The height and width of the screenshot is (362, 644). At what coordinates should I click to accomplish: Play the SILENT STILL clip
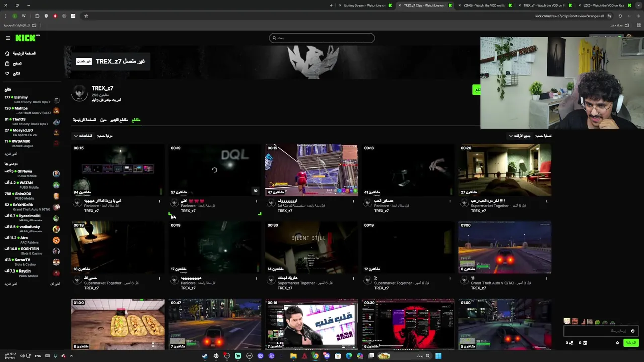click(311, 247)
